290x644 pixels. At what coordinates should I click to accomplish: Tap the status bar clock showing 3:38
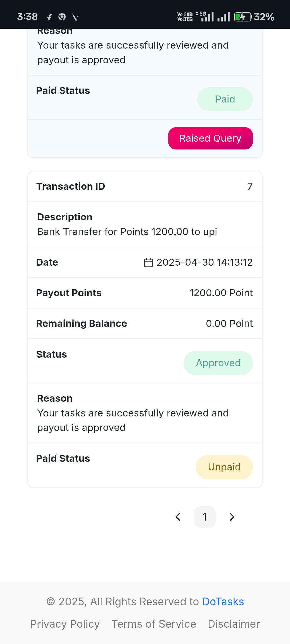pyautogui.click(x=27, y=17)
